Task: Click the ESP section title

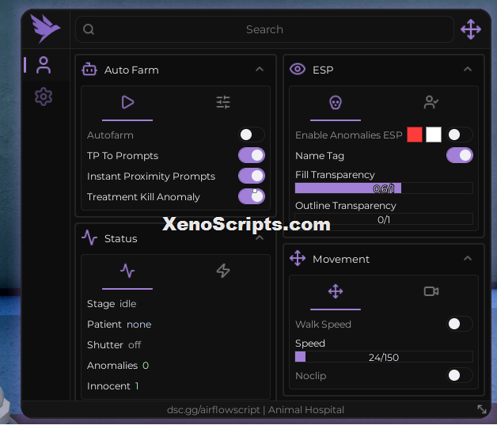Action: [x=323, y=70]
